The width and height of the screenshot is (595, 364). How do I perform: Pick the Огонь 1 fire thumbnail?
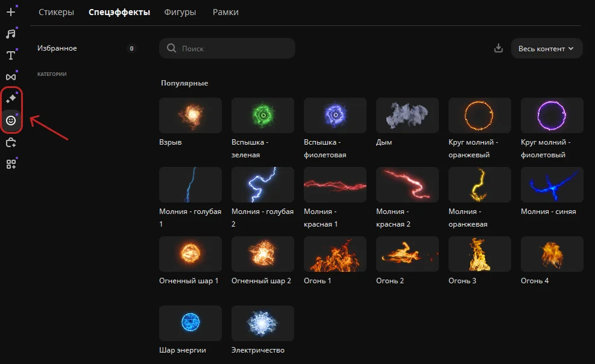click(335, 254)
